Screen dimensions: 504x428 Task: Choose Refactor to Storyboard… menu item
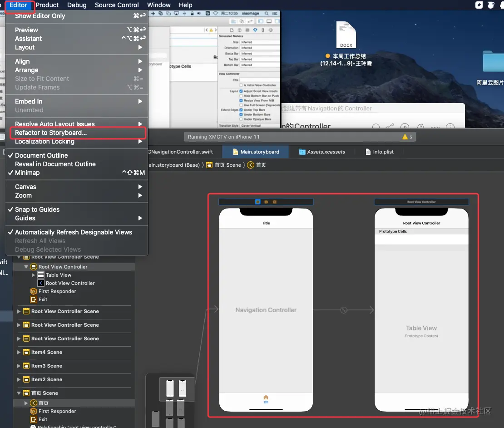[76, 133]
